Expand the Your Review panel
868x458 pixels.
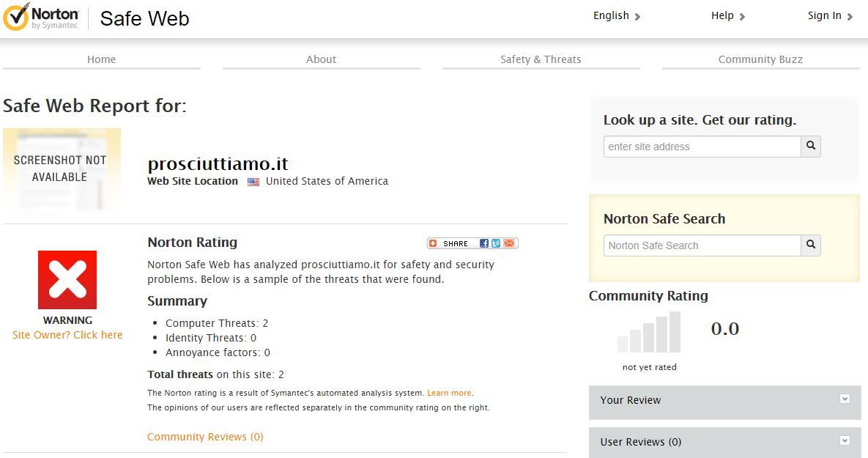[724, 402]
